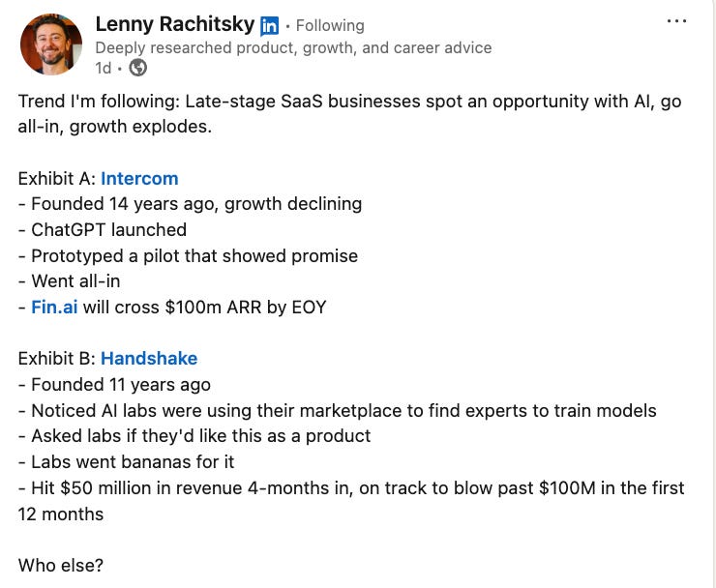Click the author tagline about product advice
This screenshot has width=716, height=588.
pyautogui.click(x=293, y=47)
